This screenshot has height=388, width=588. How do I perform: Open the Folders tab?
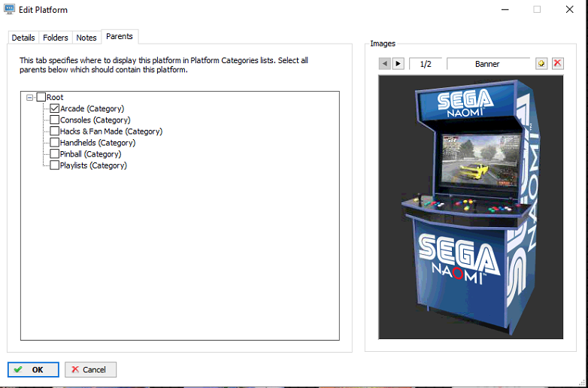click(x=56, y=38)
